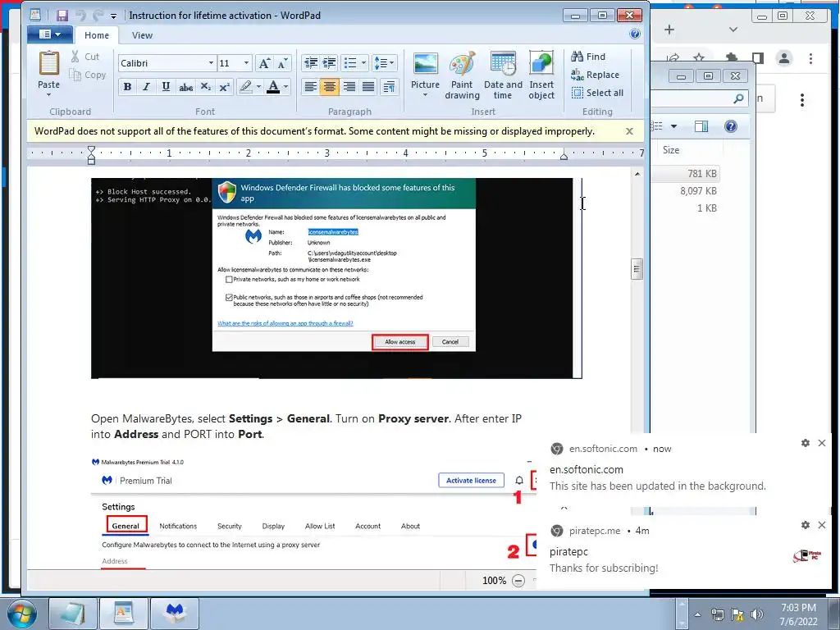840x630 pixels.
Task: Open the Customize Quick Access Toolbar dropdown
Action: click(113, 16)
